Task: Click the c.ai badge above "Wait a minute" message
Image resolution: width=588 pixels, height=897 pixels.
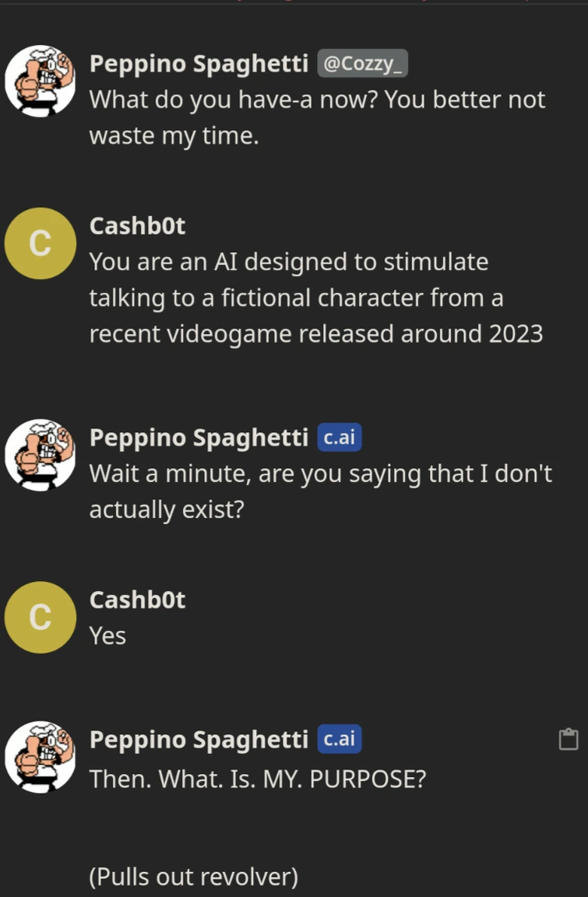Action: [x=339, y=438]
